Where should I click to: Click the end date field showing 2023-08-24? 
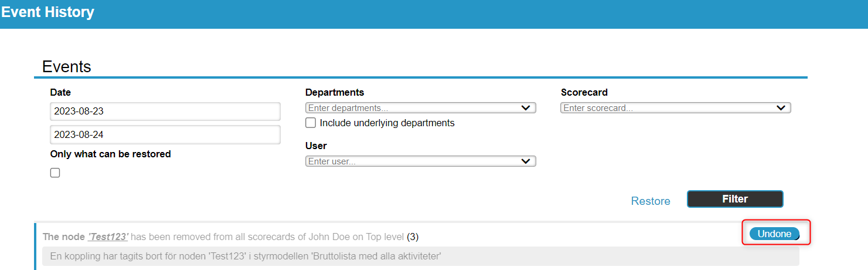pyautogui.click(x=165, y=134)
